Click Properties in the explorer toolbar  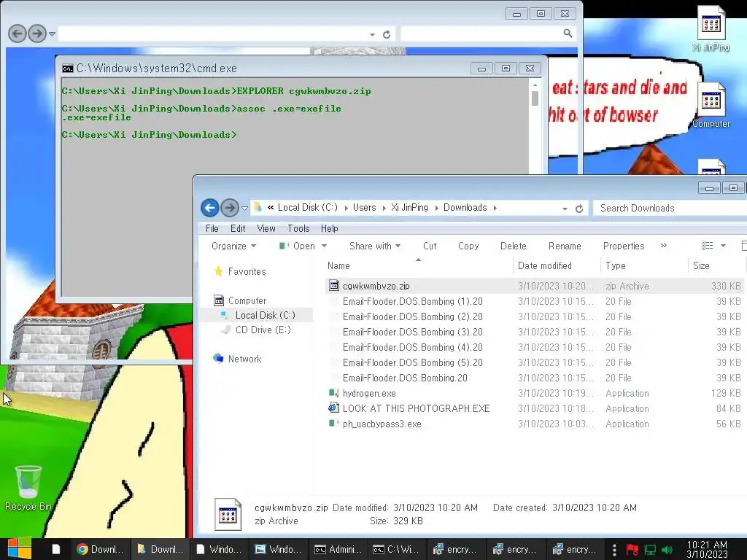(624, 246)
